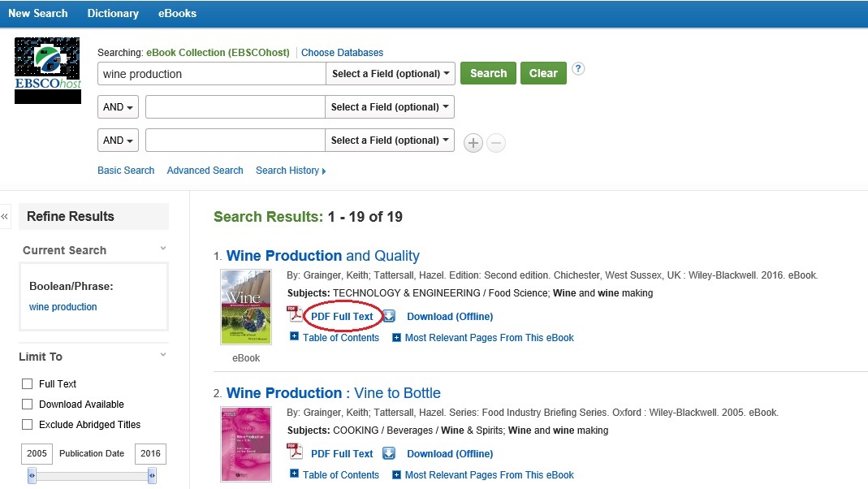Click Download (Offline) for Vine to Bottle
Screen dimensions: 868x489
(450, 453)
